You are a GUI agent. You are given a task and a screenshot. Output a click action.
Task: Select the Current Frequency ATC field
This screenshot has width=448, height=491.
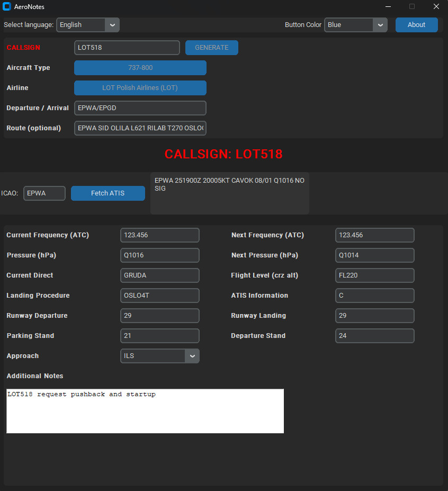click(159, 235)
